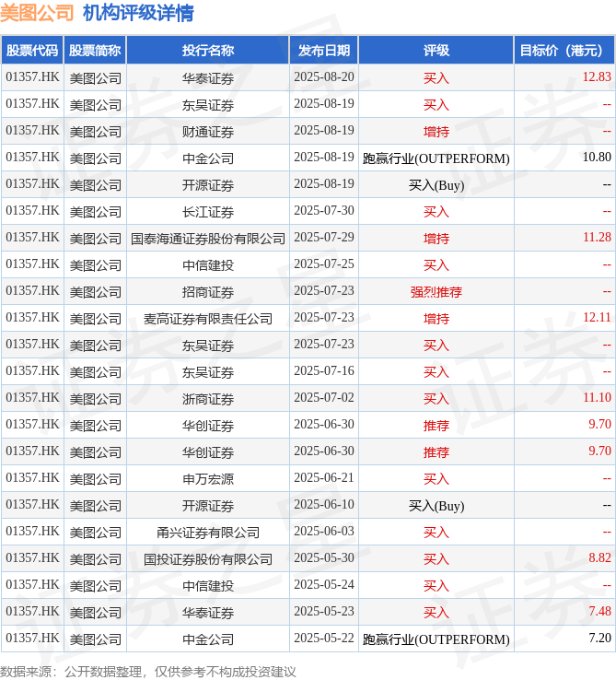Image resolution: width=616 pixels, height=680 pixels.
Task: Click date 2025-07-16
Action: [x=324, y=370]
